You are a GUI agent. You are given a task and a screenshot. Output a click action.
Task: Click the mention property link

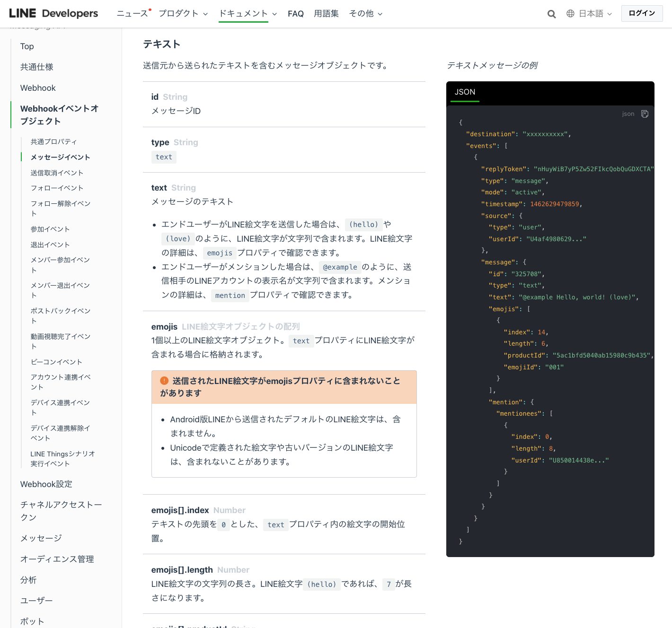230,296
